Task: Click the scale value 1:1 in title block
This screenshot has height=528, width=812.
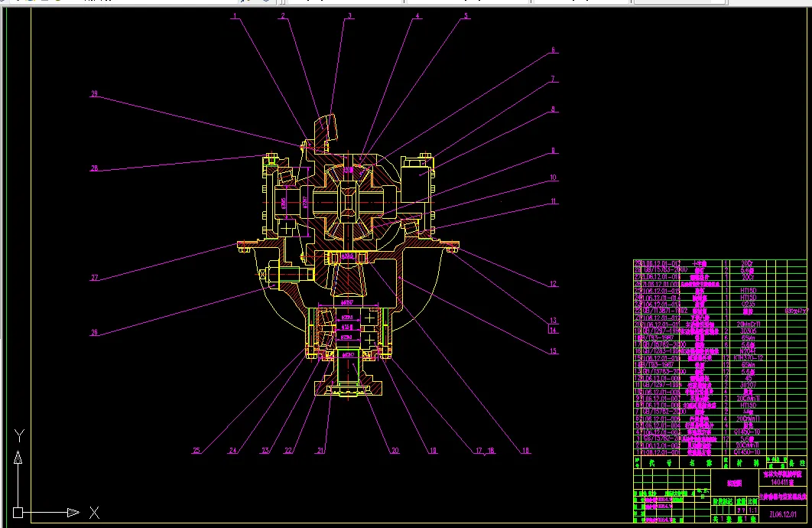Action: [x=752, y=510]
